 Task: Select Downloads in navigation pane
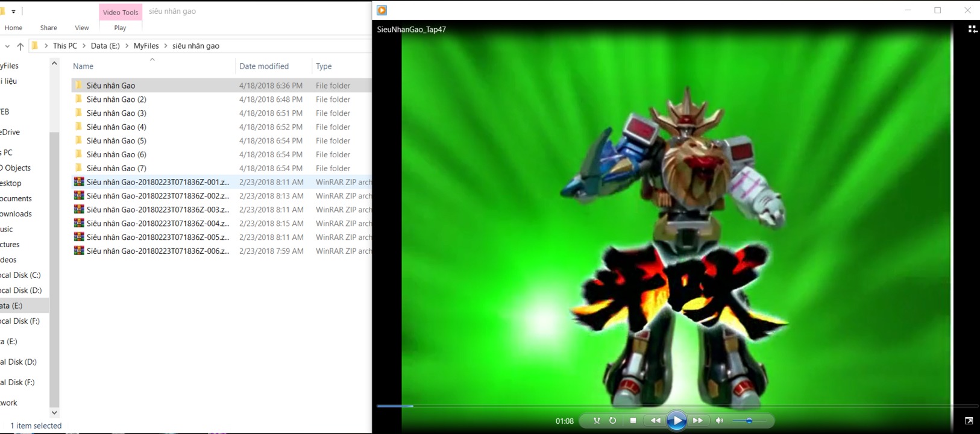point(16,214)
